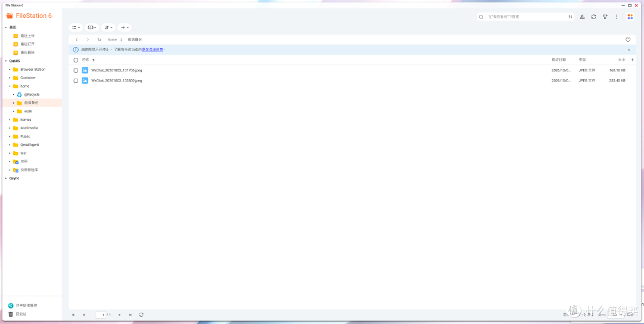
Task: Collapse the 最近 section
Action: coord(6,27)
